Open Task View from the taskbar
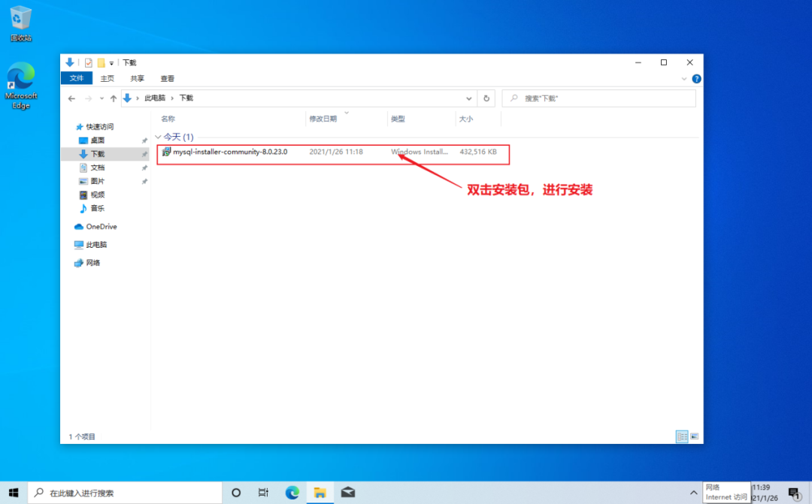812x504 pixels. coord(264,493)
